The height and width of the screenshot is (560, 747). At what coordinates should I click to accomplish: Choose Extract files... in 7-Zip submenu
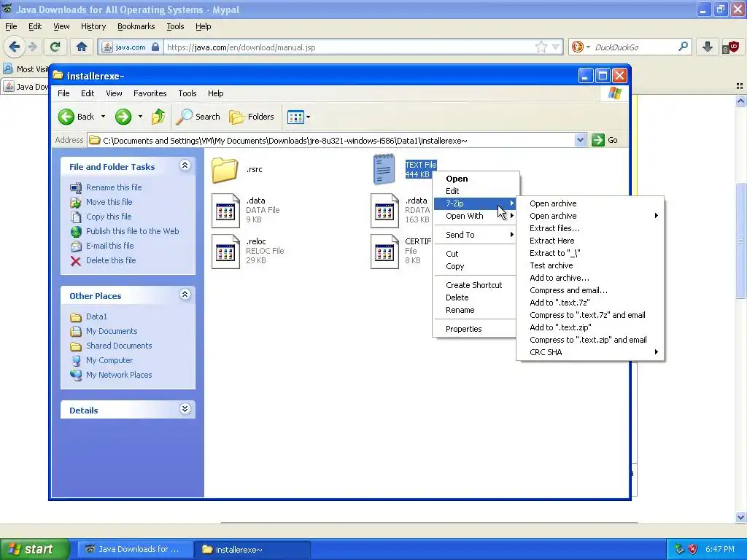point(554,228)
